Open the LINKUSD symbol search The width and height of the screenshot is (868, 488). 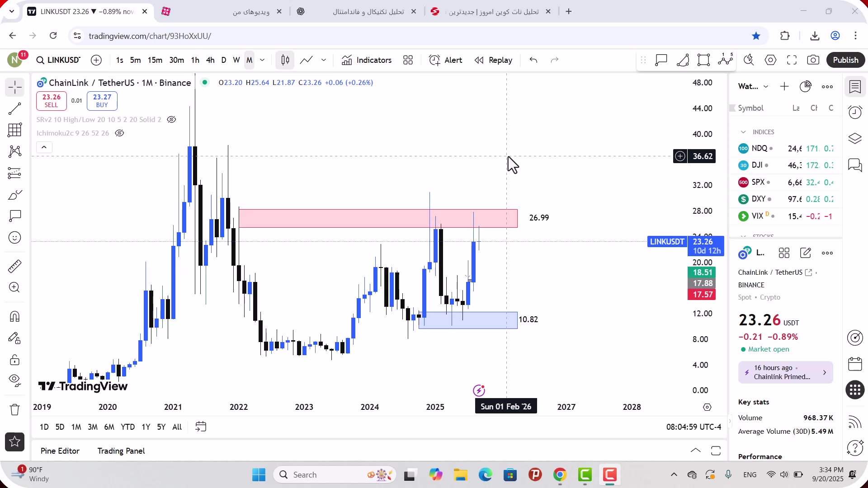[x=58, y=60]
